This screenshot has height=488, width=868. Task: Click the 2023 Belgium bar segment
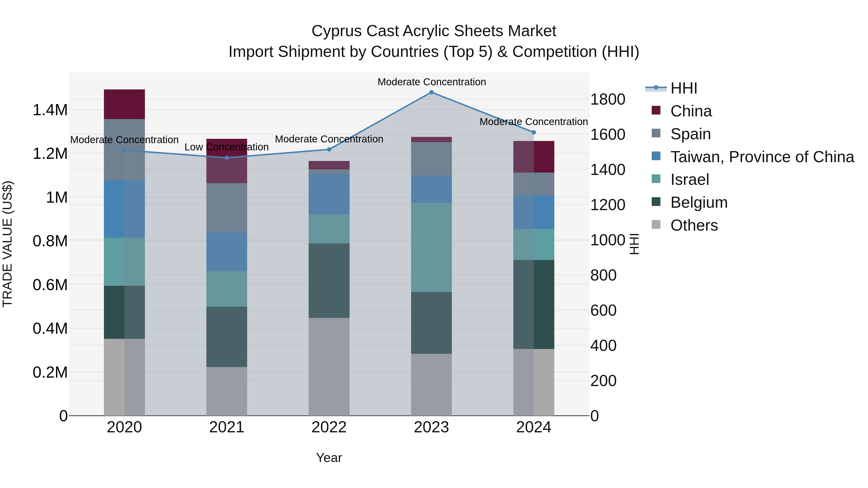(431, 323)
